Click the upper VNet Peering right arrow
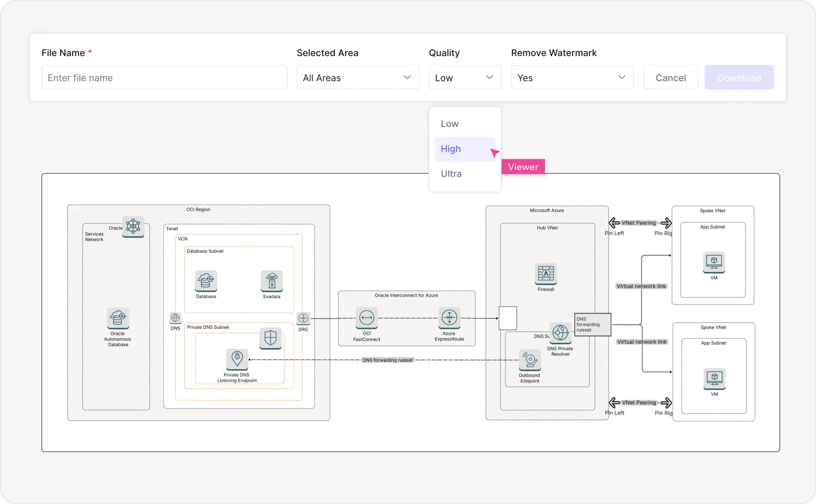 click(666, 223)
